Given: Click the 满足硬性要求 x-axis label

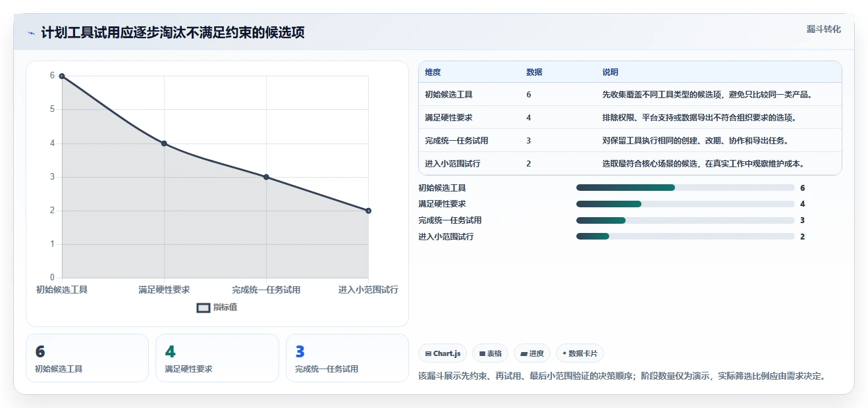Looking at the screenshot, I should (x=164, y=290).
